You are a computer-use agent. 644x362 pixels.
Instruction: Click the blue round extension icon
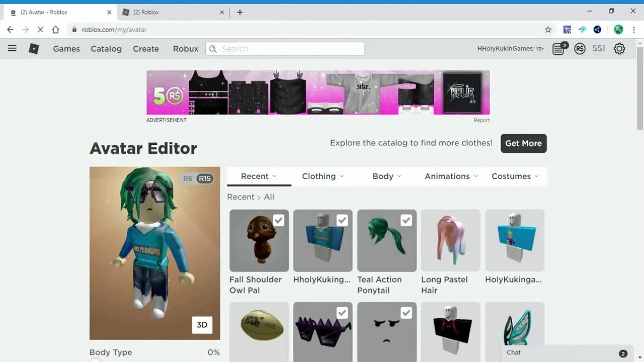[x=597, y=30]
